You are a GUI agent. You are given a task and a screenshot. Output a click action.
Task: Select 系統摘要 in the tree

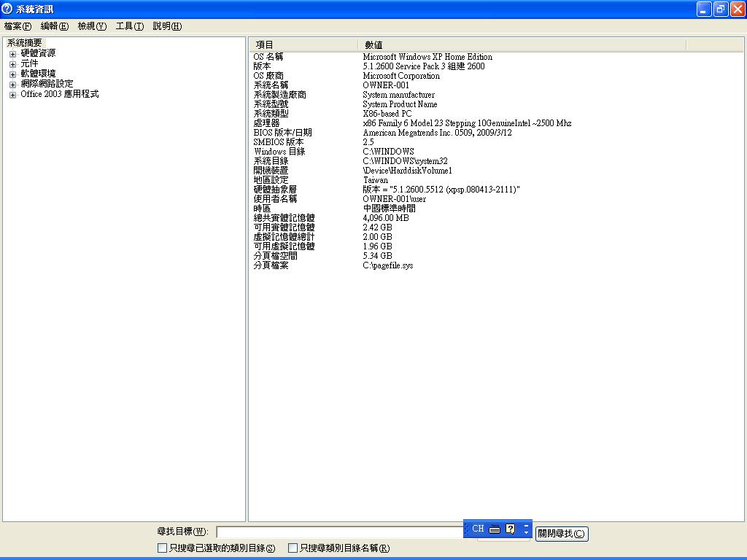[x=24, y=43]
